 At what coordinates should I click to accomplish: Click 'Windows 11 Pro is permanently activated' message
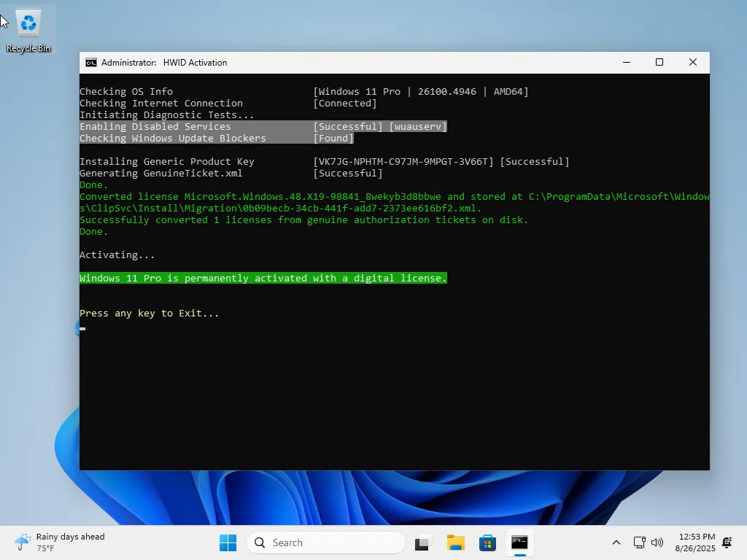[263, 278]
